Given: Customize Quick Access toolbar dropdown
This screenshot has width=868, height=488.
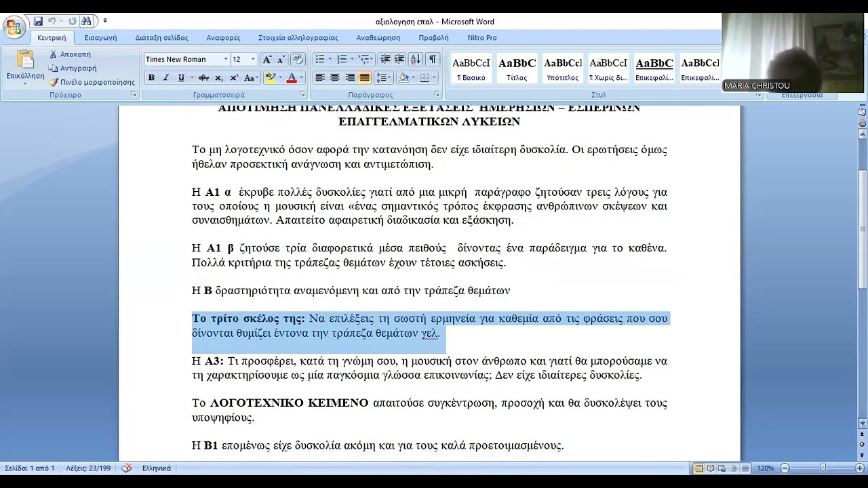Looking at the screenshot, I should tap(105, 22).
